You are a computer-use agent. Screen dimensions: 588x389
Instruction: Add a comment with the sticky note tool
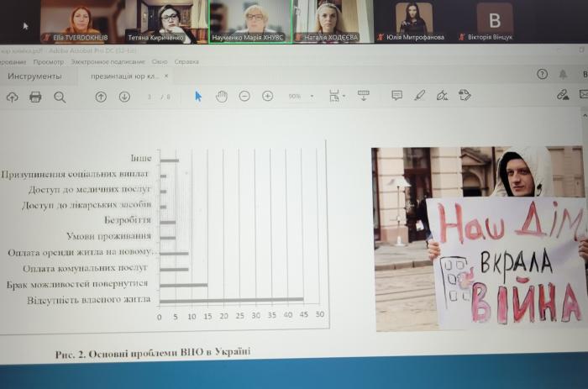396,96
